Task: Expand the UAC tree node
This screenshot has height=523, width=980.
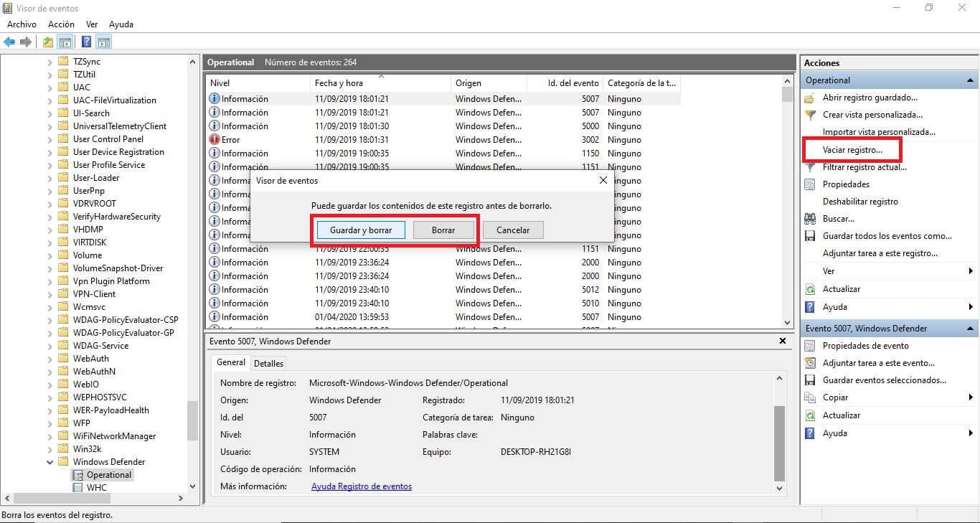Action: [50, 88]
